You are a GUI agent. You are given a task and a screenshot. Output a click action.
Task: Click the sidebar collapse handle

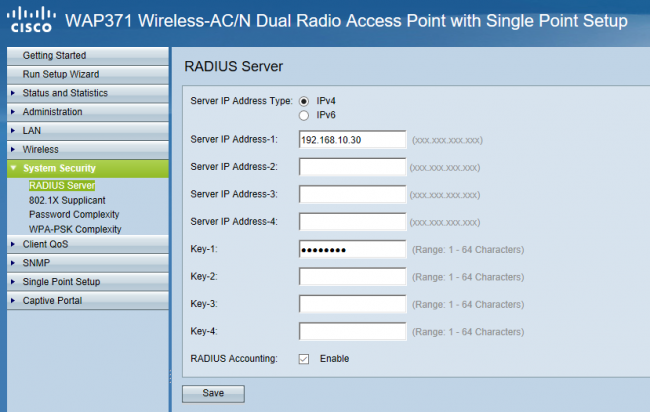(170, 376)
